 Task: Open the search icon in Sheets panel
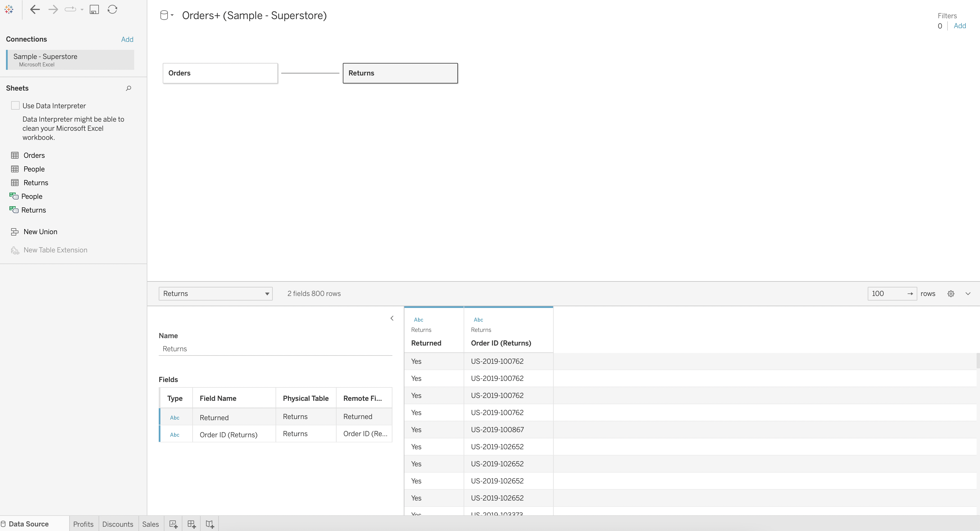click(128, 88)
